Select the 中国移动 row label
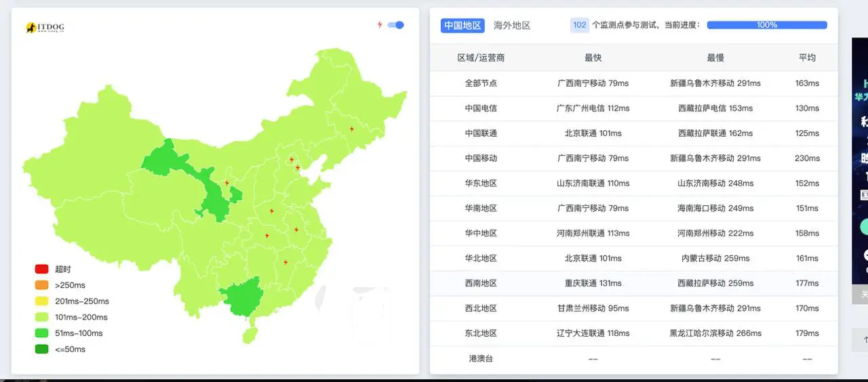 coord(481,158)
